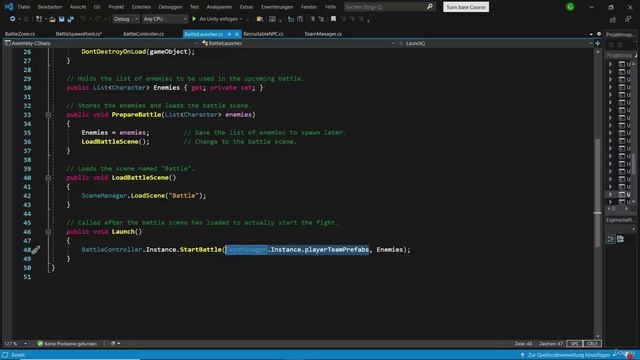Screen dimensions: 640x360
Task: Open the tab overflow list dropdown arrow
Action: pyautogui.click(x=591, y=34)
